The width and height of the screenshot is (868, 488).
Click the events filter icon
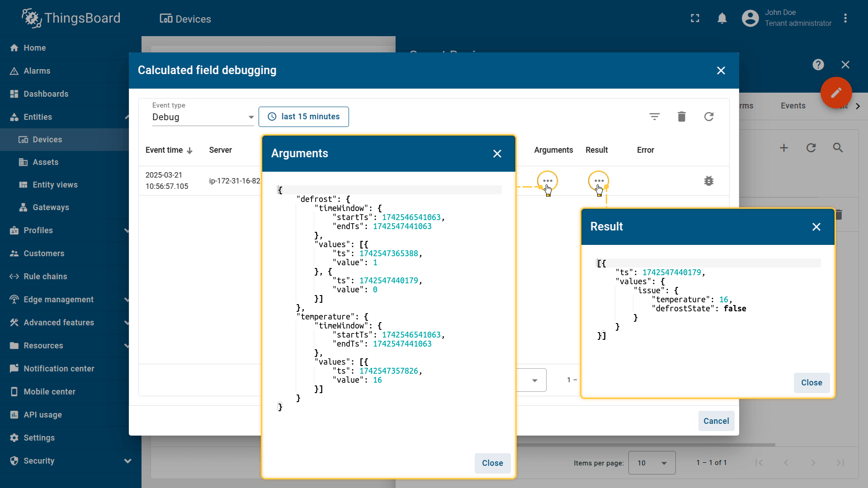(654, 117)
